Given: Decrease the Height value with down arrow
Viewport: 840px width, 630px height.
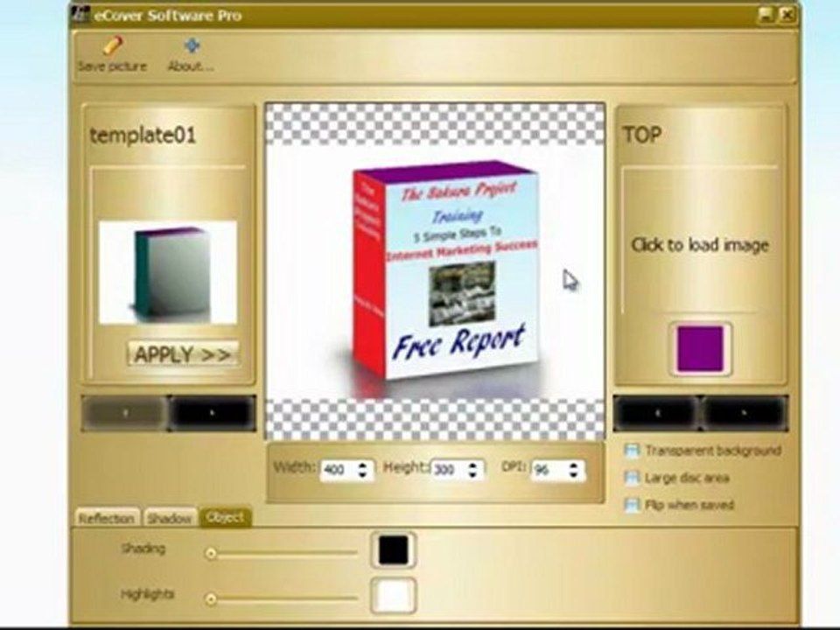Looking at the screenshot, I should tap(472, 474).
